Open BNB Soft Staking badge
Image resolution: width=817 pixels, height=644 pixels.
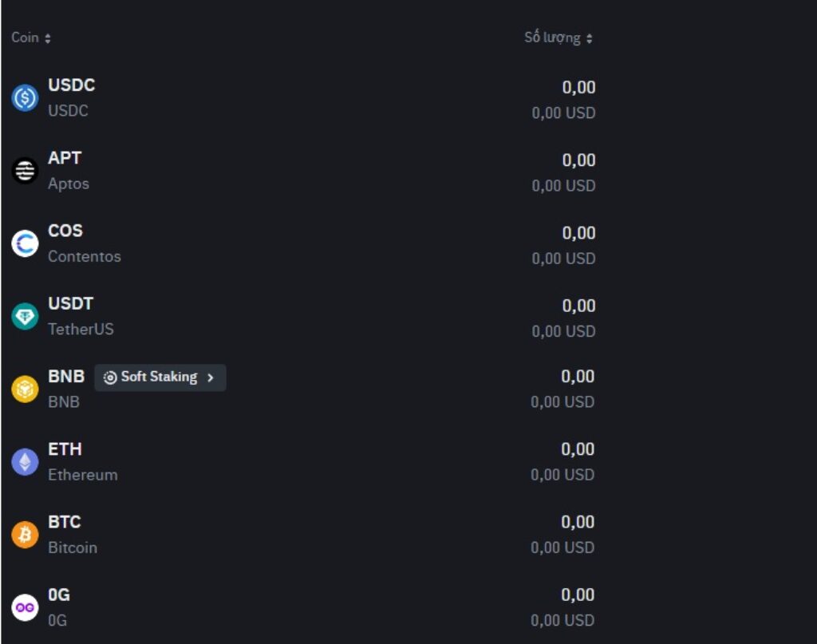click(160, 377)
